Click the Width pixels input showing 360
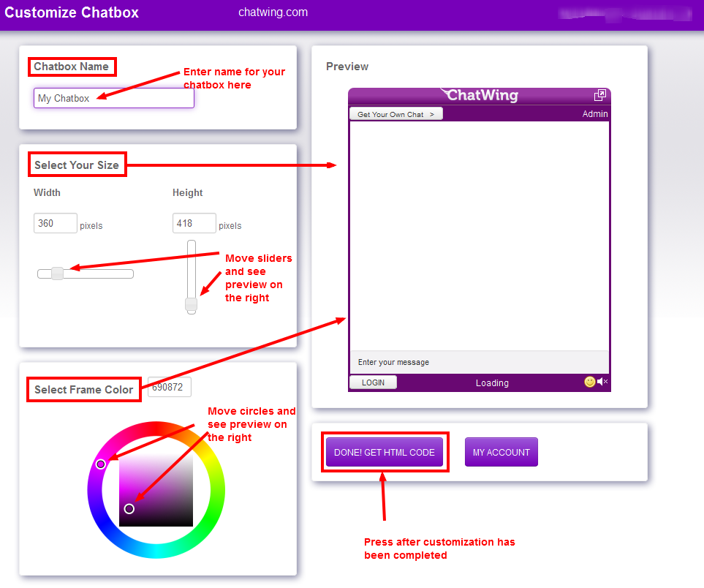Image resolution: width=704 pixels, height=588 pixels. (56, 223)
